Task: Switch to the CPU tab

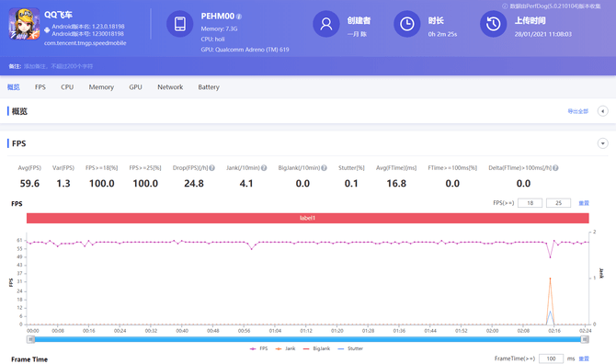Action: click(67, 87)
